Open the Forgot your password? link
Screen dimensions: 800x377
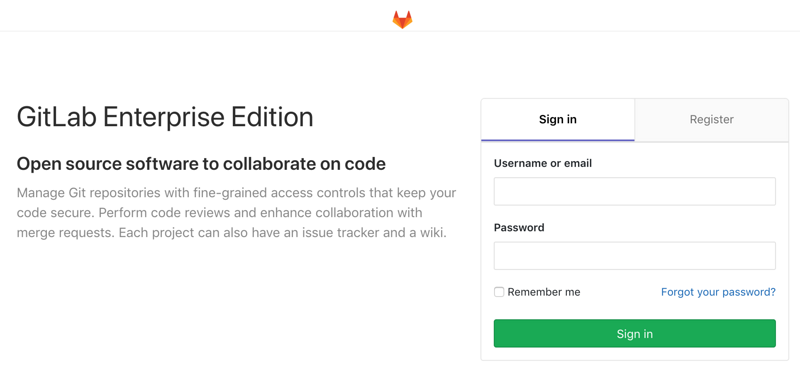tap(718, 292)
